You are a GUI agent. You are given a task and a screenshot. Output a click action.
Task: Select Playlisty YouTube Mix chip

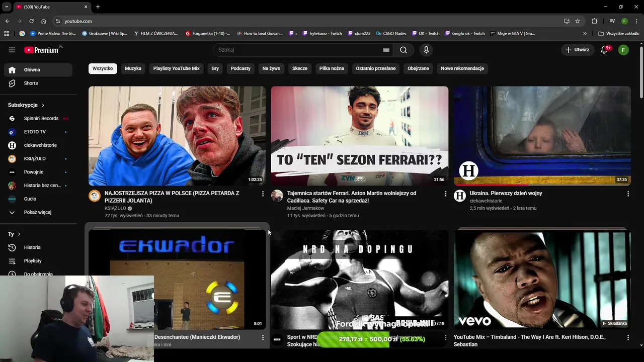click(177, 68)
